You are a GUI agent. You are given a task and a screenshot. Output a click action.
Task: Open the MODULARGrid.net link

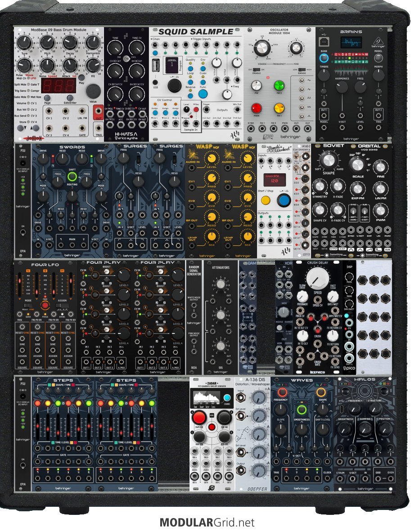pyautogui.click(x=207, y=522)
